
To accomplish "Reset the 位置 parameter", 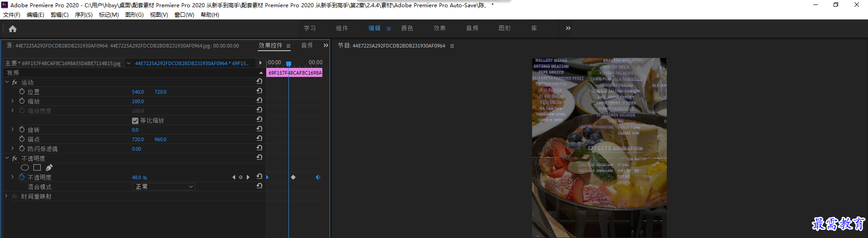I will (259, 91).
